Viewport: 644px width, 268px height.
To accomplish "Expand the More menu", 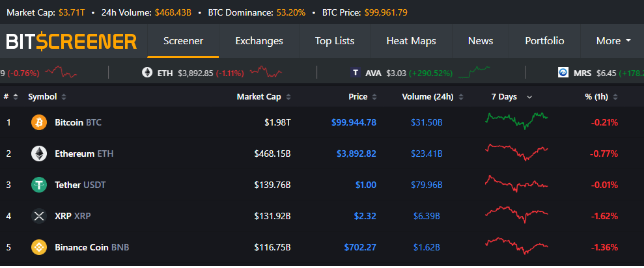I will tap(613, 40).
